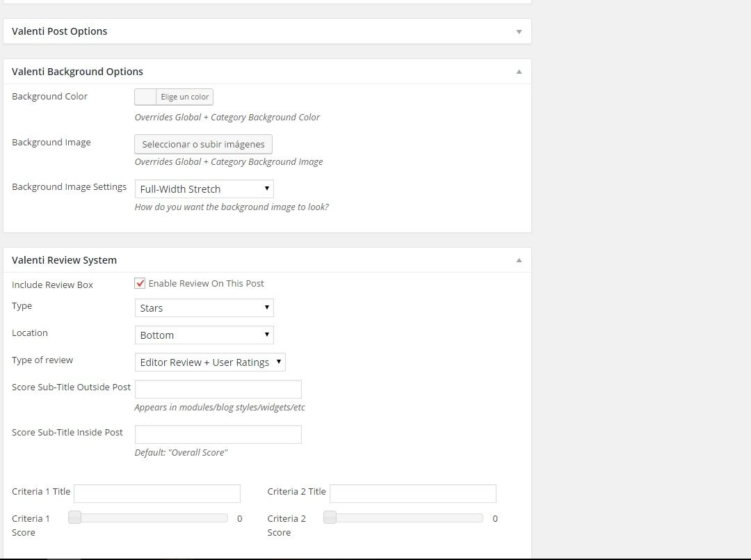Click the Criteria 2 Score slider handle
Image resolution: width=751 pixels, height=560 pixels.
(x=330, y=518)
